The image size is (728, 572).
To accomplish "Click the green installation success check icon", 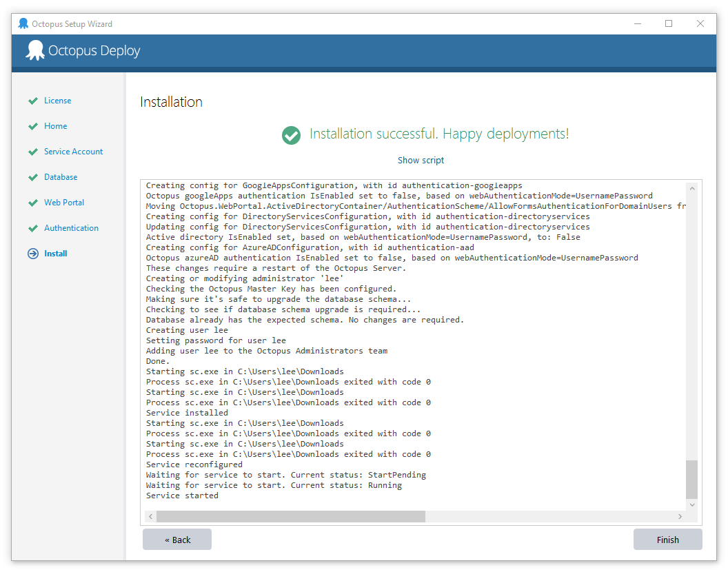I will pos(291,135).
